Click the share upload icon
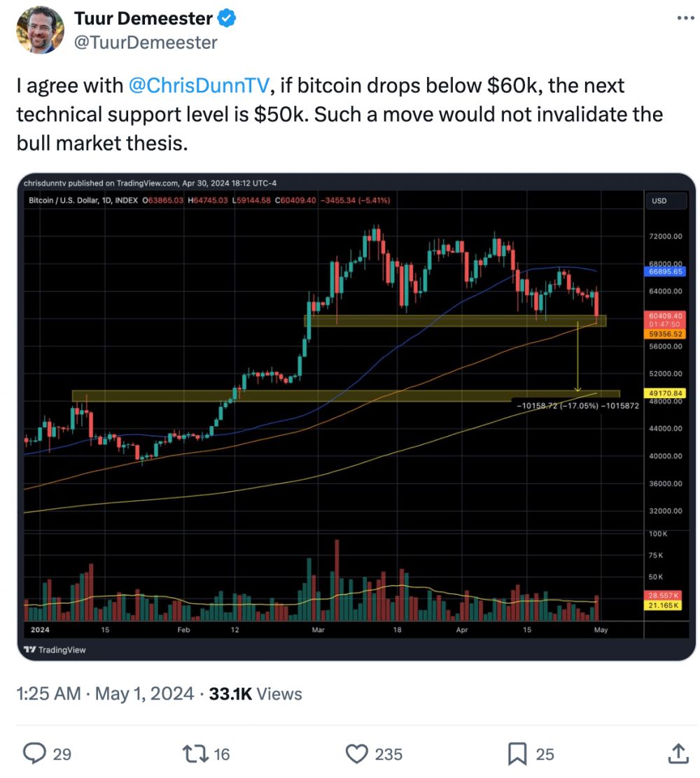The height and width of the screenshot is (778, 700). point(678,754)
